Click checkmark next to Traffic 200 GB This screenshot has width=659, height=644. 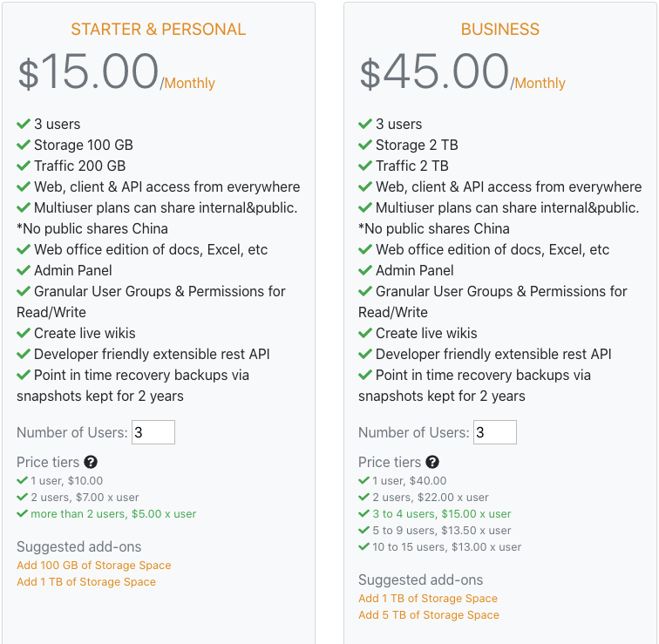24,166
